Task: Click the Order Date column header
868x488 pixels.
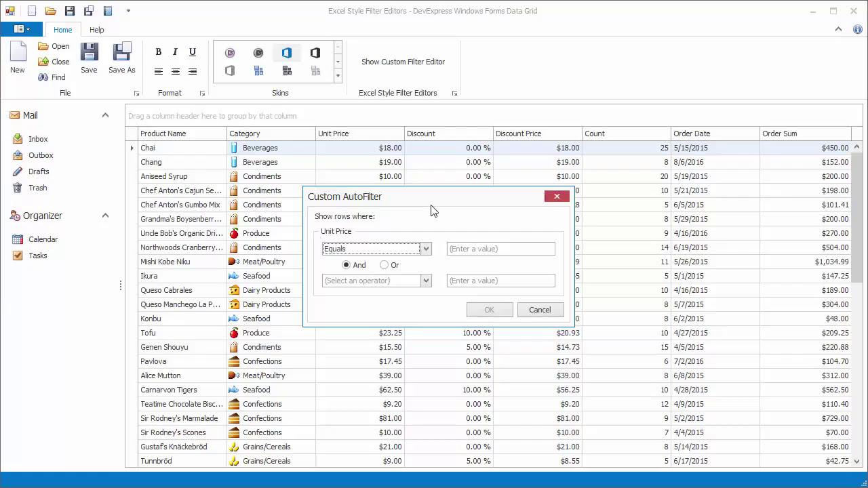Action: point(715,134)
